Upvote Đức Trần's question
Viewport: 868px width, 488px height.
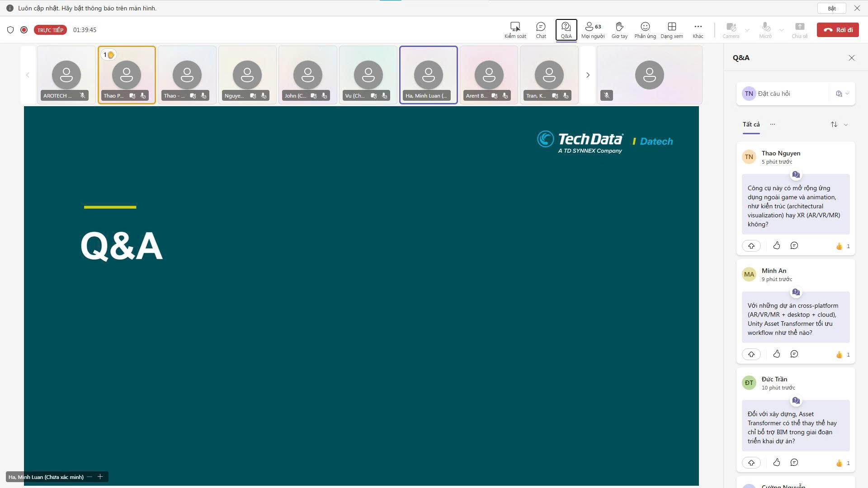tap(751, 463)
